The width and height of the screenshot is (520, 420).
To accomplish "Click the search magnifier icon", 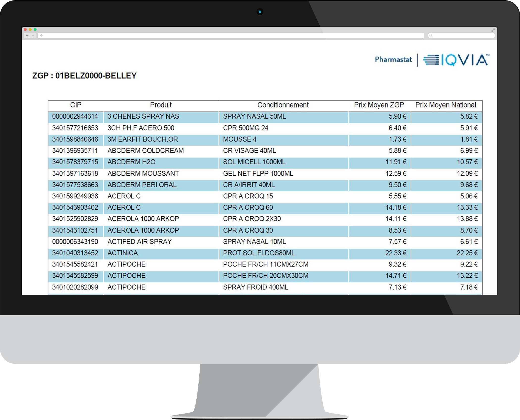I will pos(431,36).
